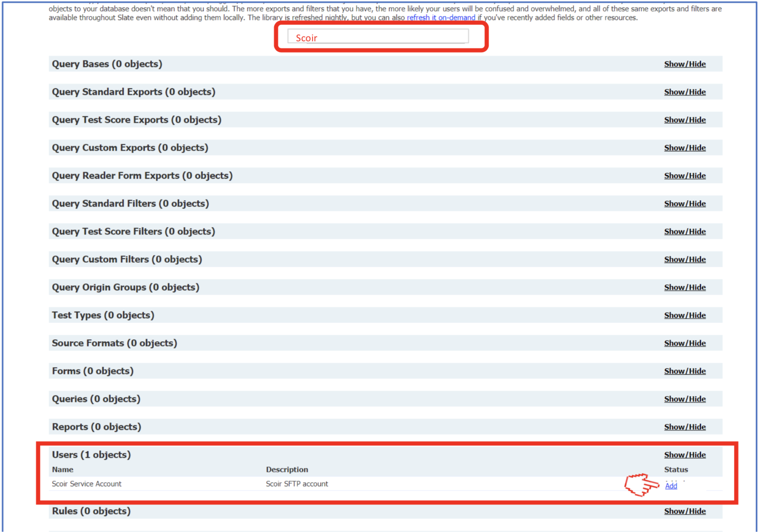This screenshot has height=532, width=758.
Task: Click the Query Test Score Exports heading
Action: (x=137, y=119)
